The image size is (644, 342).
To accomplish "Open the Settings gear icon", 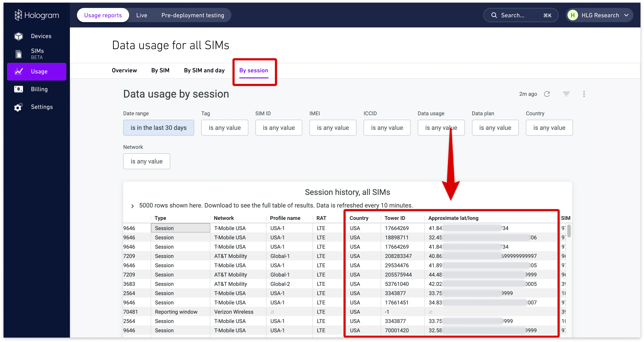I will [19, 107].
